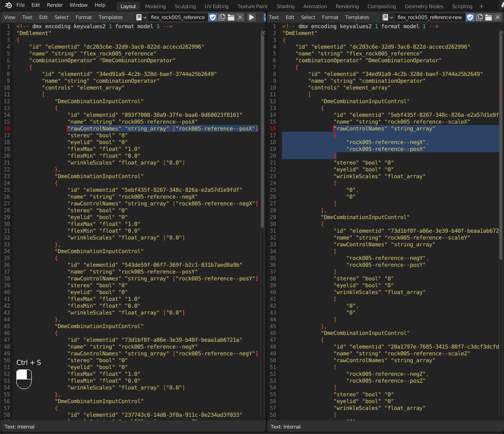Image resolution: width=504 pixels, height=434 pixels.
Task: Click "rock005-reference--scaleX" line in right editor
Action: (402, 122)
